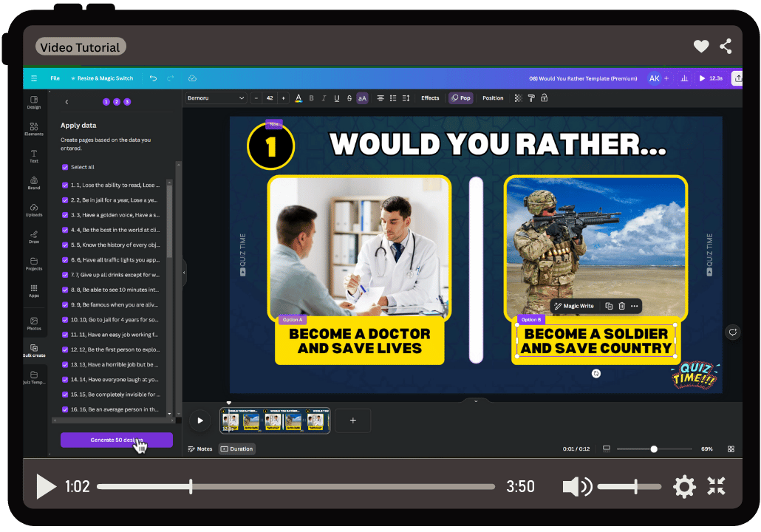Duplicate the selected text element

coord(609,306)
